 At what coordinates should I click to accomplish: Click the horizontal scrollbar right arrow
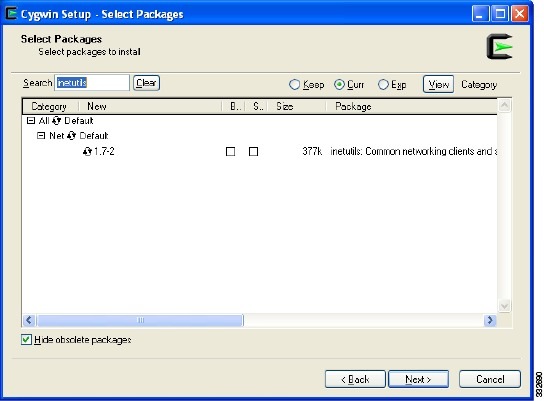[x=490, y=320]
